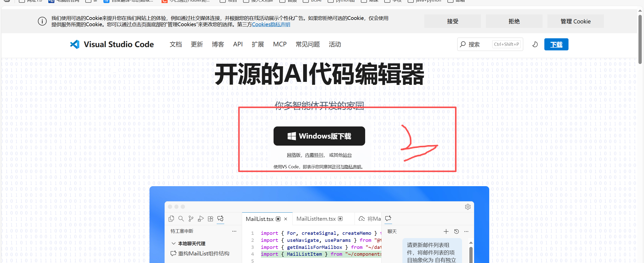Start a new chat with the plus icon
Image resolution: width=644 pixels, height=263 pixels.
[446, 231]
